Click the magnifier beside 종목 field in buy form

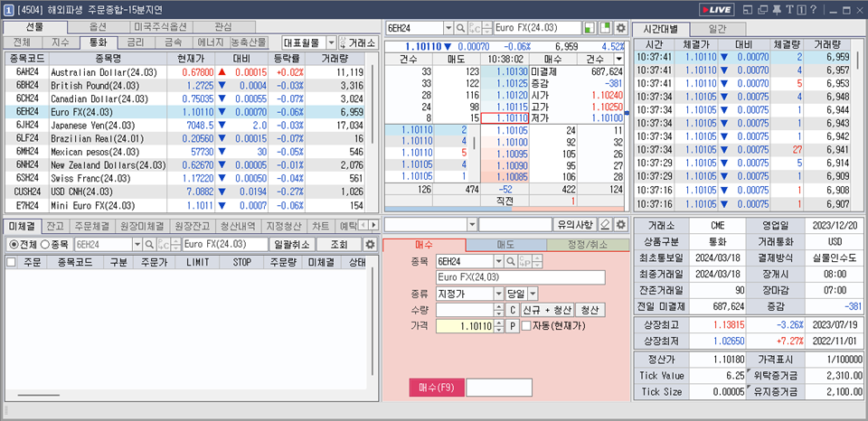coord(510,261)
